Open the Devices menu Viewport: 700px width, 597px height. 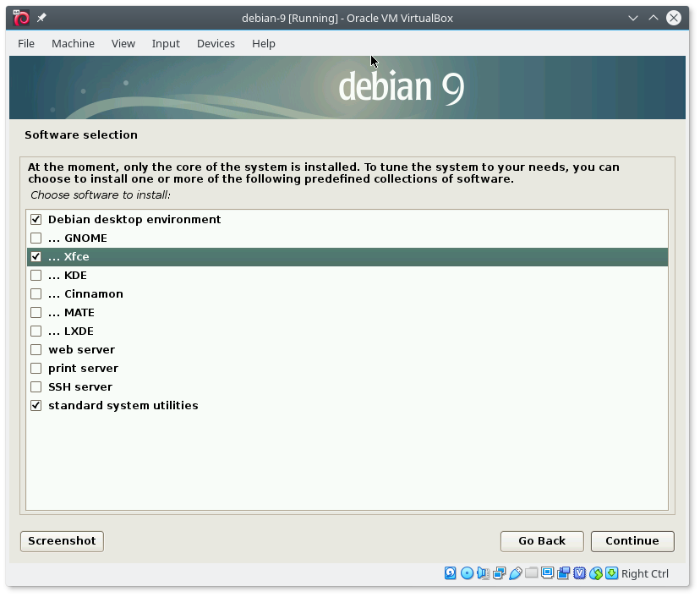(x=216, y=43)
